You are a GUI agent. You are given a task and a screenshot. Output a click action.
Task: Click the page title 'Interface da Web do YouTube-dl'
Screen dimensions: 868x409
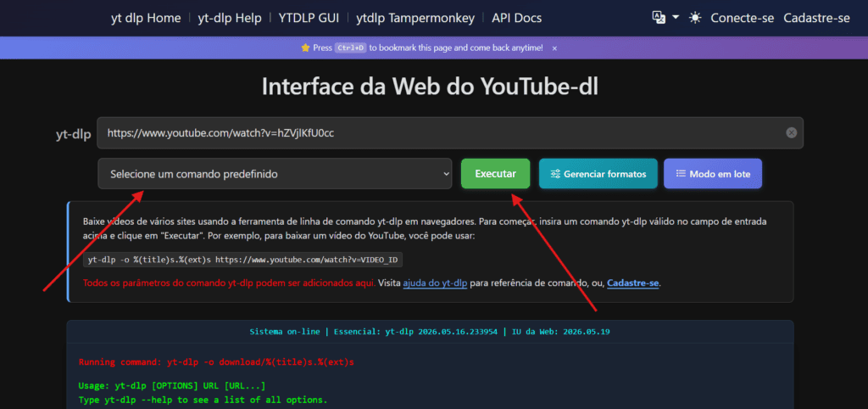pos(430,87)
